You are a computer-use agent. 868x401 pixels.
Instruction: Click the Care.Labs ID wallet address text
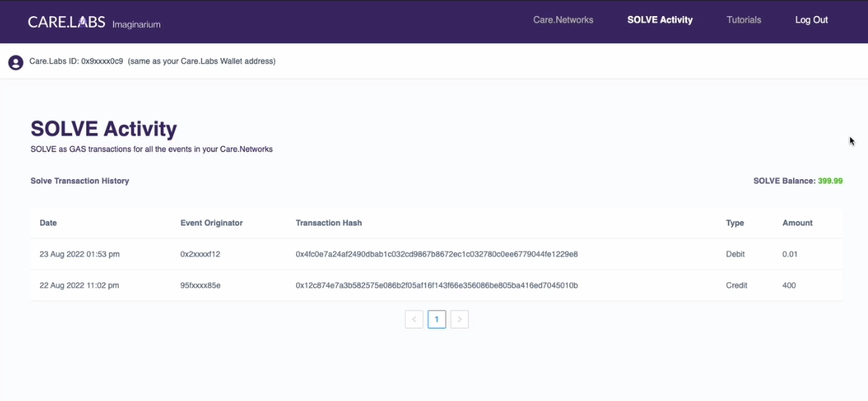click(x=101, y=61)
